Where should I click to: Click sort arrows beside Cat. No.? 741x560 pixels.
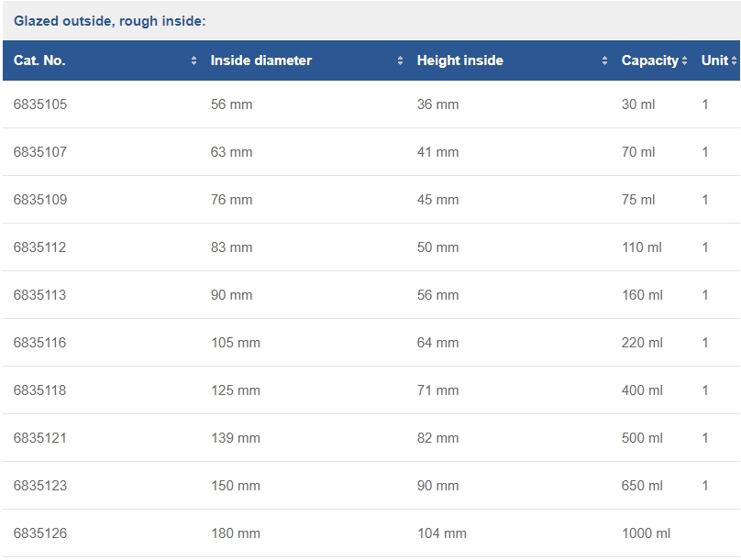(194, 60)
